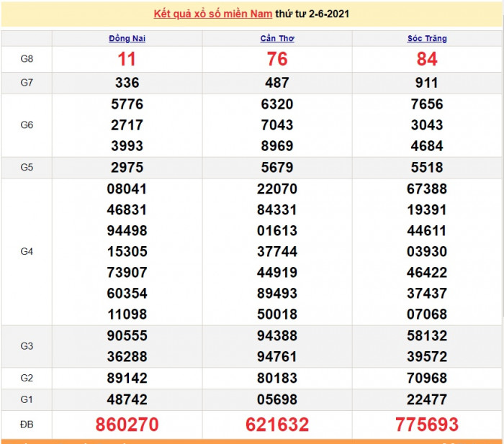Select the Đồng Nai G8 result 11

pyautogui.click(x=127, y=59)
